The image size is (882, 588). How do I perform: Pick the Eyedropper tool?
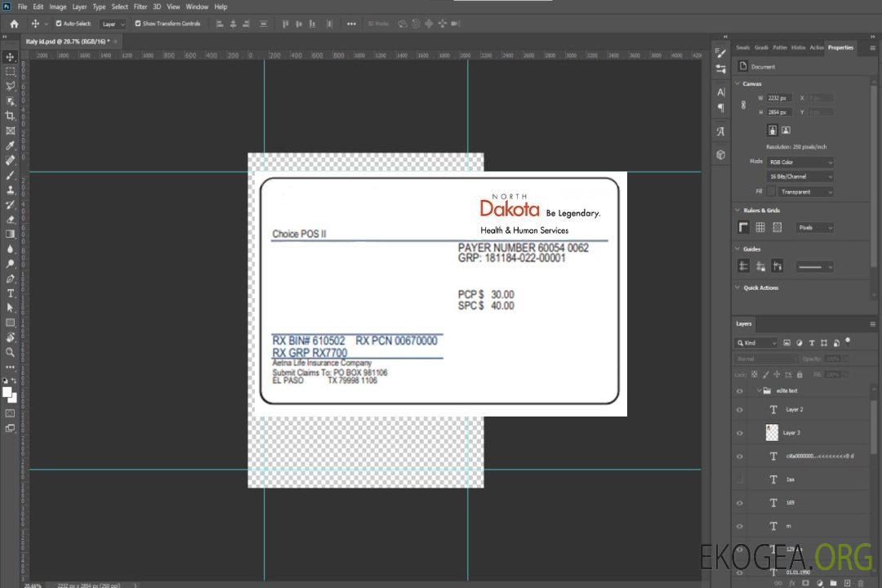pos(10,145)
